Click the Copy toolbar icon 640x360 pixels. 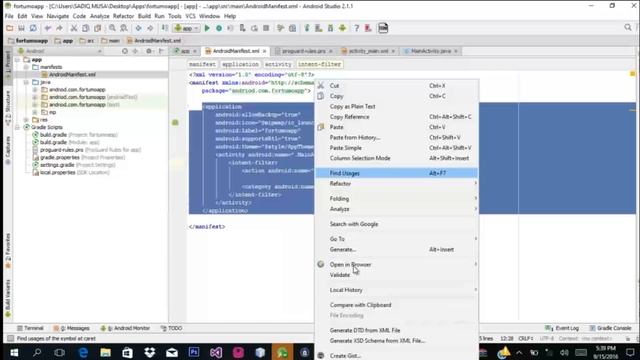(85, 28)
